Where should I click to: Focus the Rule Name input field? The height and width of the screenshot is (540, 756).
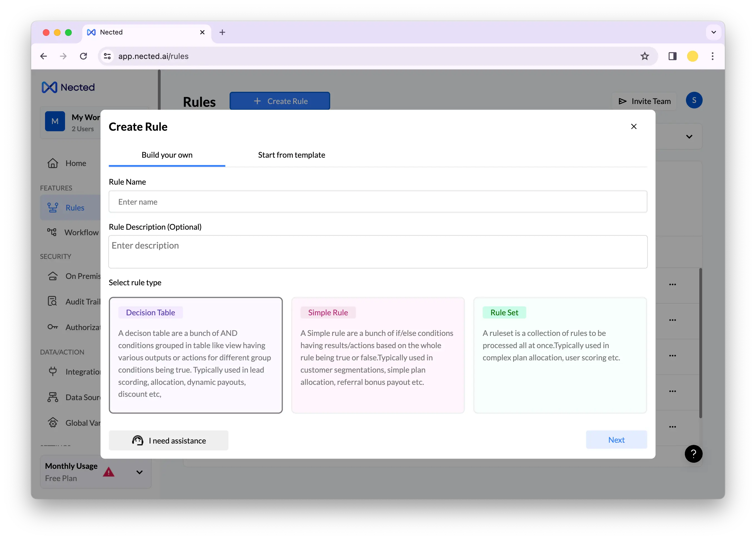tap(377, 202)
